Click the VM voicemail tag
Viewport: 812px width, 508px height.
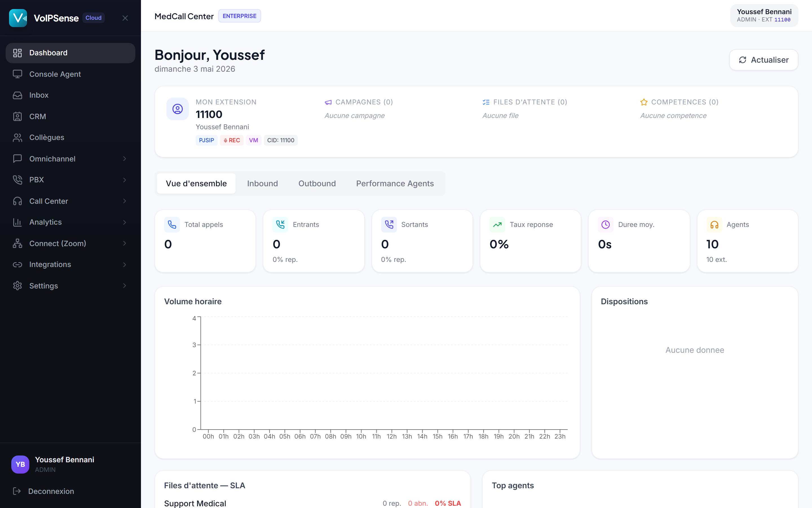[254, 140]
